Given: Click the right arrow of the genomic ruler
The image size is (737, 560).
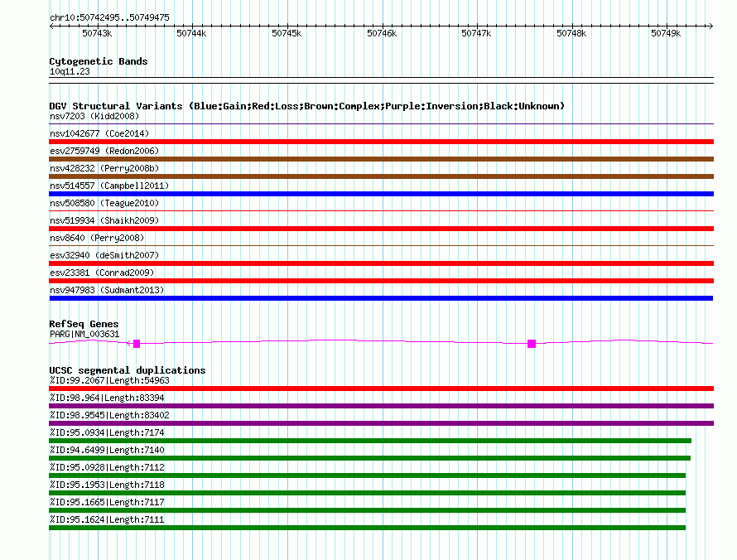Looking at the screenshot, I should pos(711,27).
